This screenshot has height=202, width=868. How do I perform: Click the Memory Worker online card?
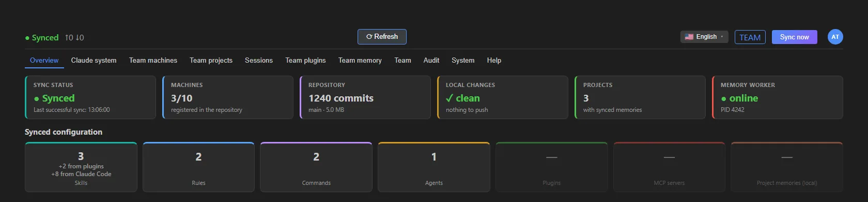[778, 97]
